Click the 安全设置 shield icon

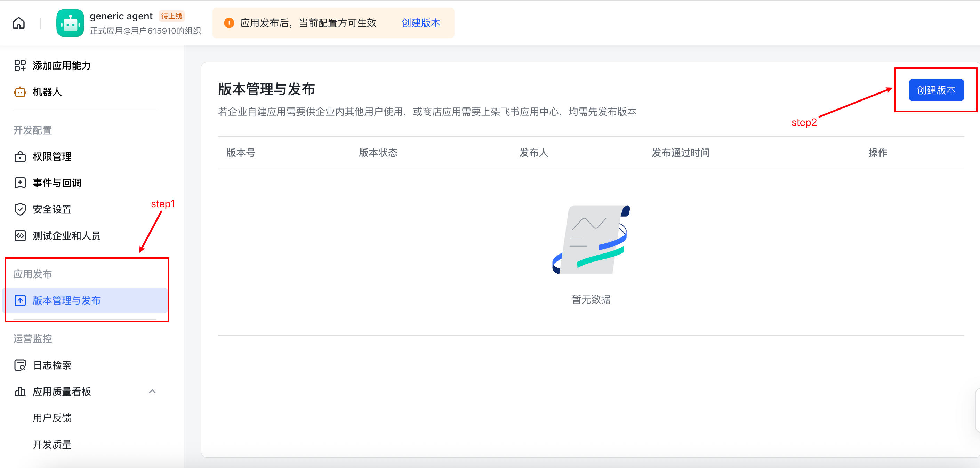tap(20, 209)
